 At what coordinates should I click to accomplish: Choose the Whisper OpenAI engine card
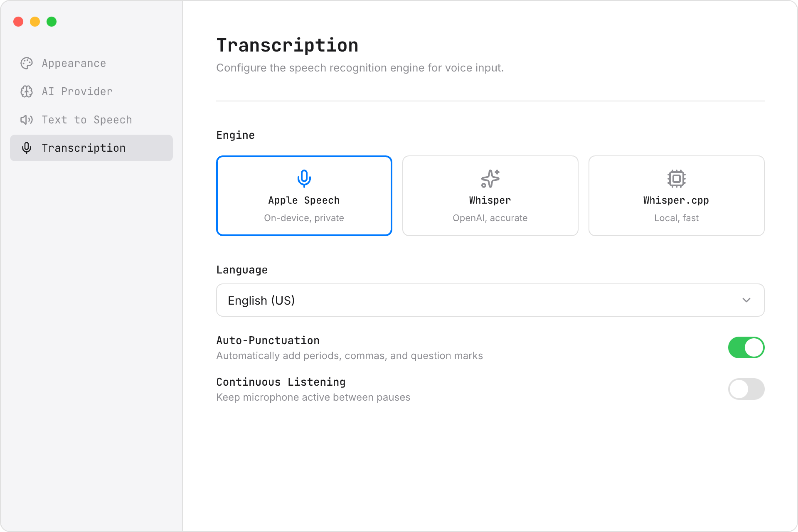click(490, 196)
